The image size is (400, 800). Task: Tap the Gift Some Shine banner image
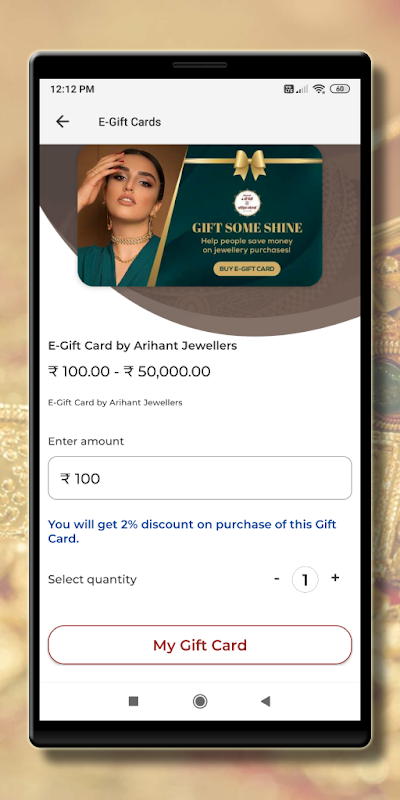click(200, 215)
